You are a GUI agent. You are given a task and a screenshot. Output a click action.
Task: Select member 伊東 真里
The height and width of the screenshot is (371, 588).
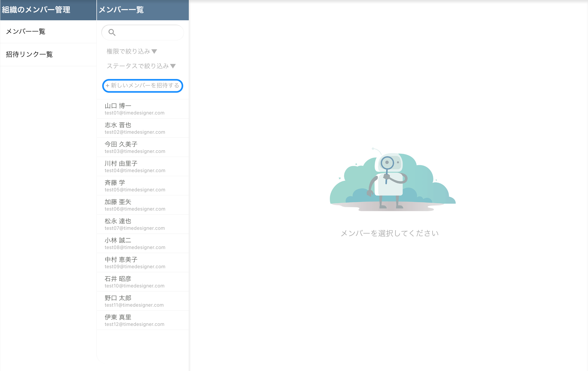(143, 320)
